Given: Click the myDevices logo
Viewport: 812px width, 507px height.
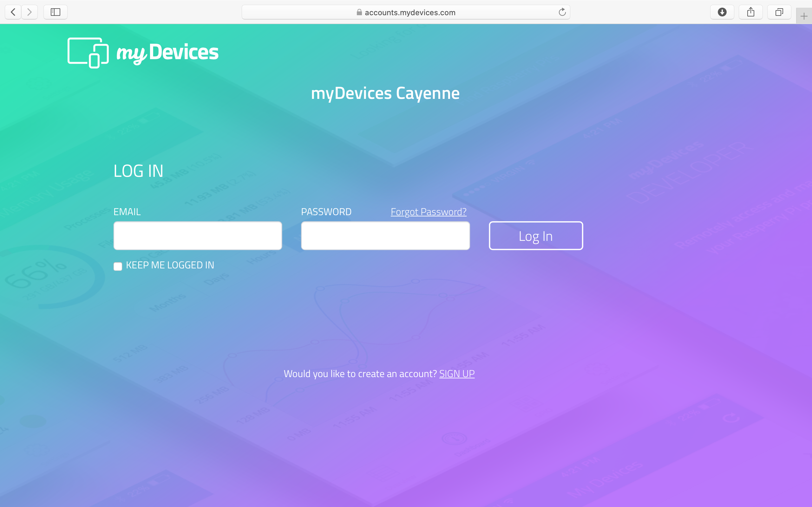Looking at the screenshot, I should point(143,53).
